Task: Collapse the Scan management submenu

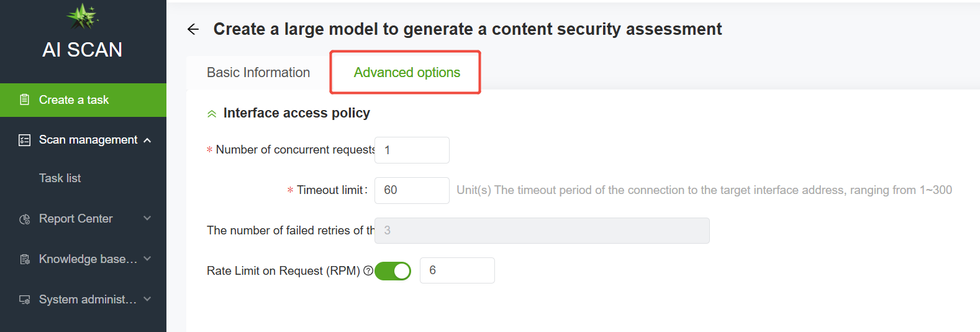Action: (x=147, y=140)
